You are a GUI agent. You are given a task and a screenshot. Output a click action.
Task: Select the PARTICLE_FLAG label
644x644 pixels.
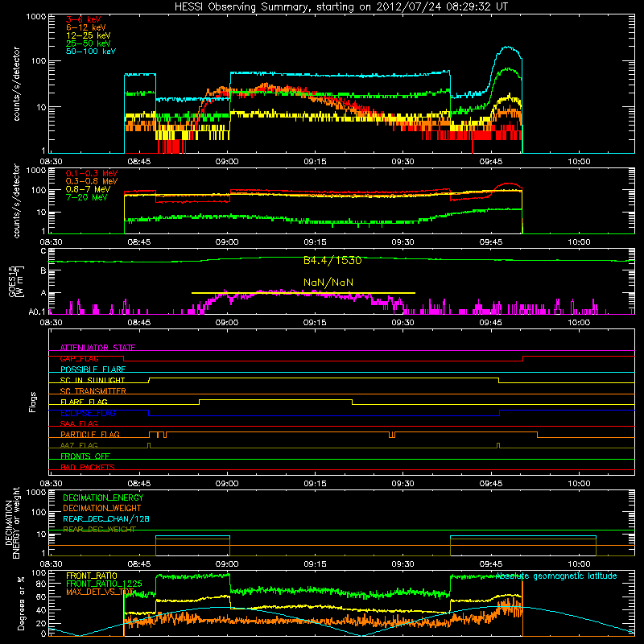coord(90,434)
